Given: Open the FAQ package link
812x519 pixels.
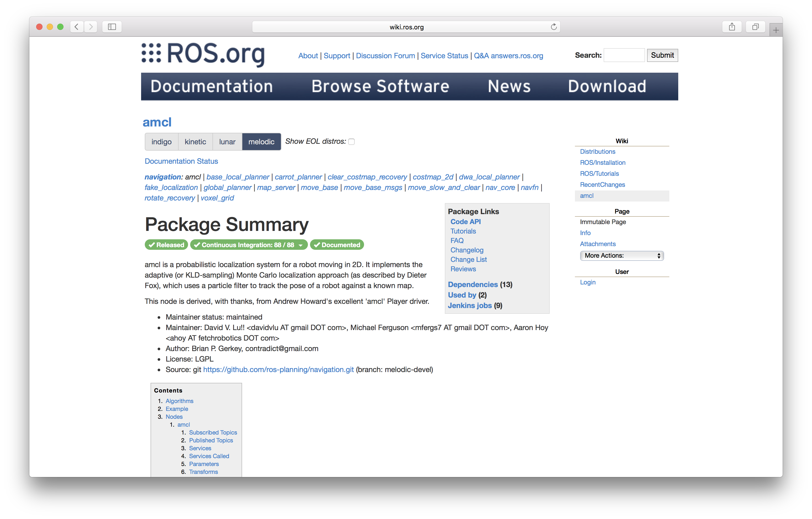Looking at the screenshot, I should click(x=457, y=241).
